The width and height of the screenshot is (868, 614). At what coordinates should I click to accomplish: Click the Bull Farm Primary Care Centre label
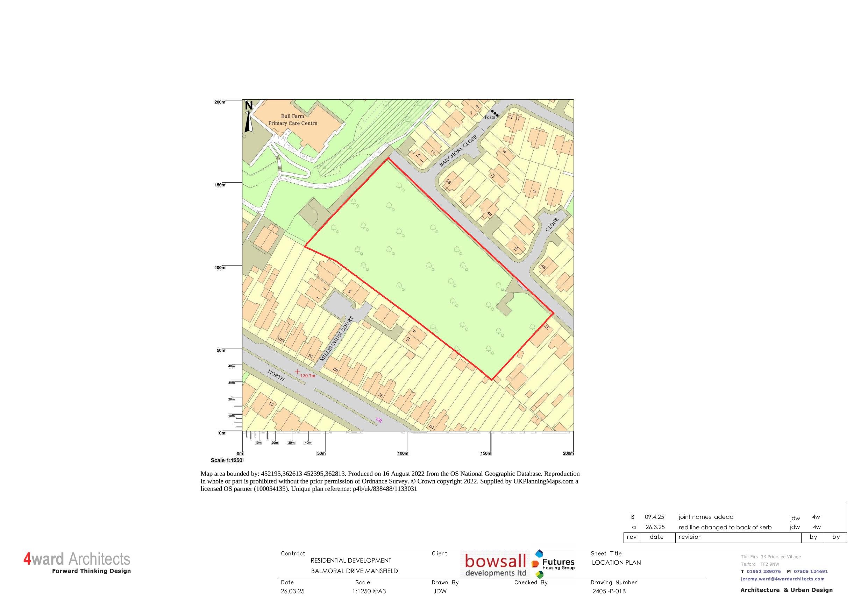tap(293, 120)
